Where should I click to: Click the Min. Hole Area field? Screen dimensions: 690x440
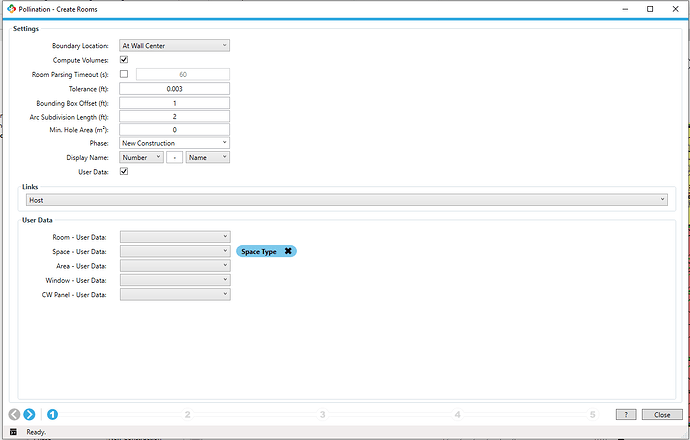(174, 130)
